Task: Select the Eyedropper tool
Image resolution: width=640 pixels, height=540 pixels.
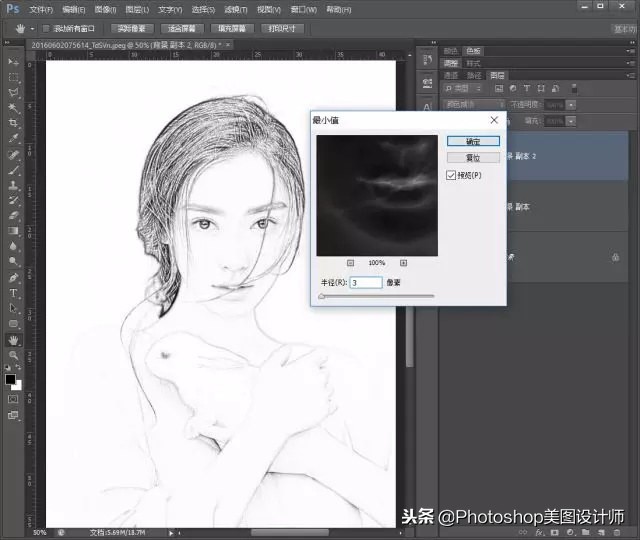Action: tap(13, 138)
